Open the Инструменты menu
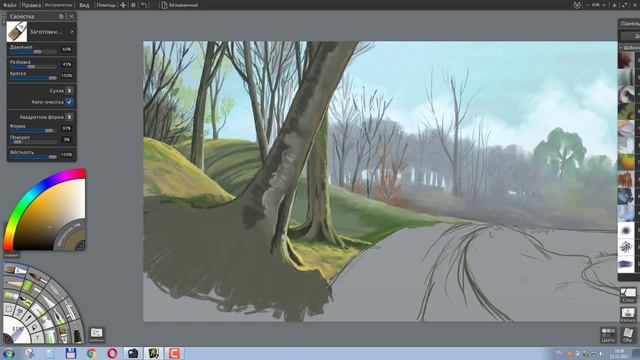 click(58, 5)
